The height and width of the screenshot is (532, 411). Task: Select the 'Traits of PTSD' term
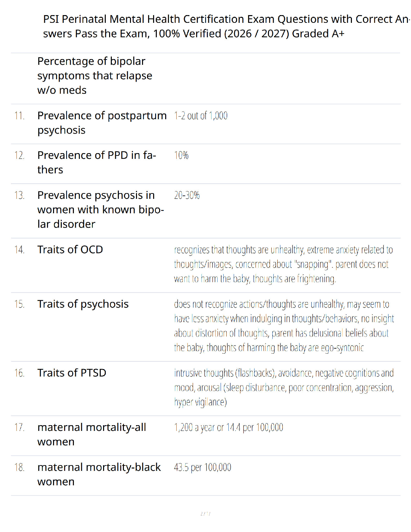point(72,373)
